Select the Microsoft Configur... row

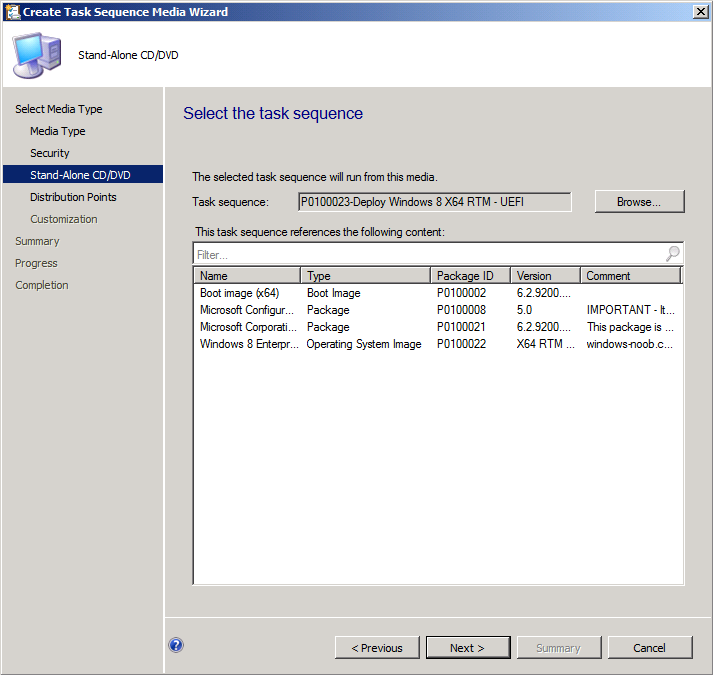click(x=438, y=310)
